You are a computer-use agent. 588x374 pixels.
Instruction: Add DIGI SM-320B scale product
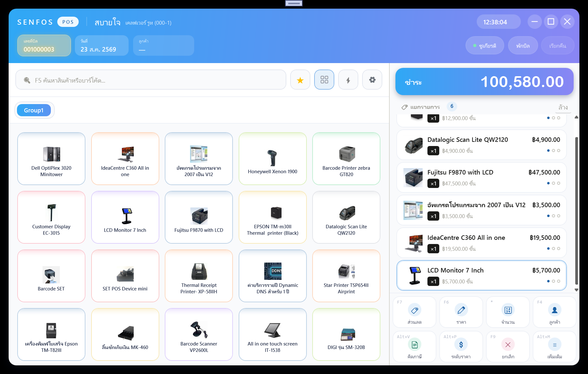point(346,334)
